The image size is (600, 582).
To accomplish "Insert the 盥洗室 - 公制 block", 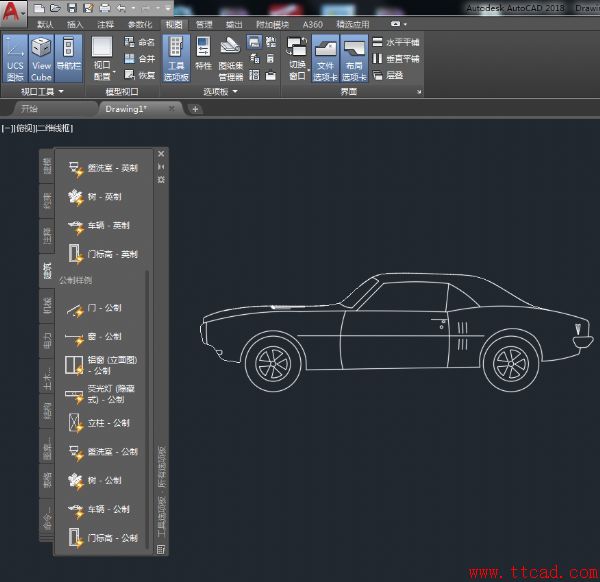I will click(x=103, y=452).
